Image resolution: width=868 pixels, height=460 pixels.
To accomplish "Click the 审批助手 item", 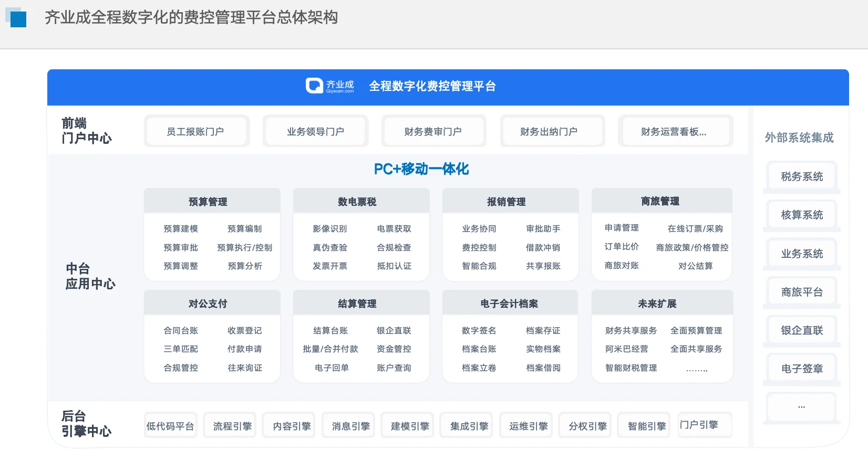I will [x=543, y=228].
